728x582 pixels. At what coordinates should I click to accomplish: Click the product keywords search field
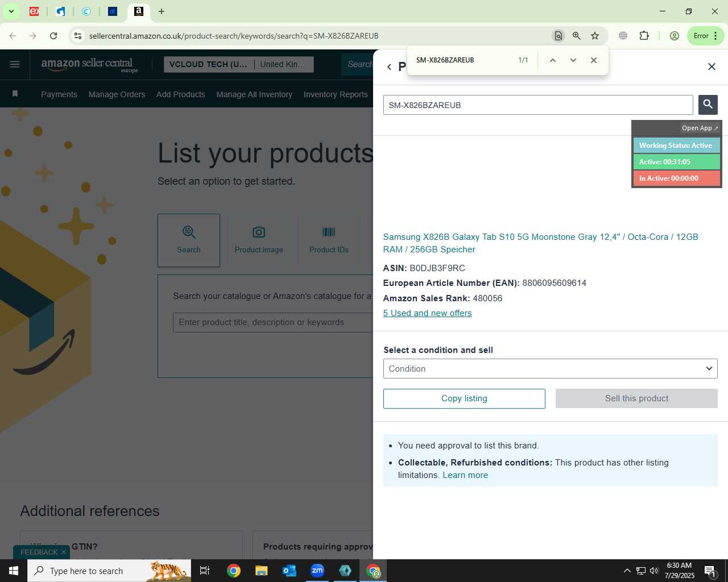273,322
